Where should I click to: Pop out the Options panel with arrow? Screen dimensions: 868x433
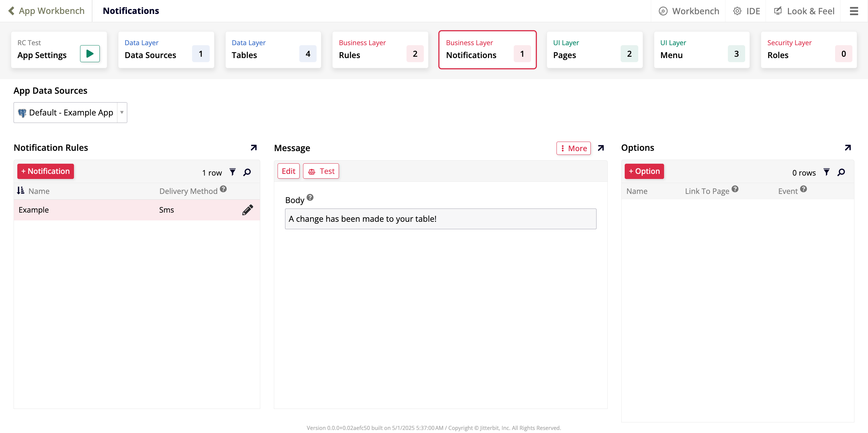848,148
